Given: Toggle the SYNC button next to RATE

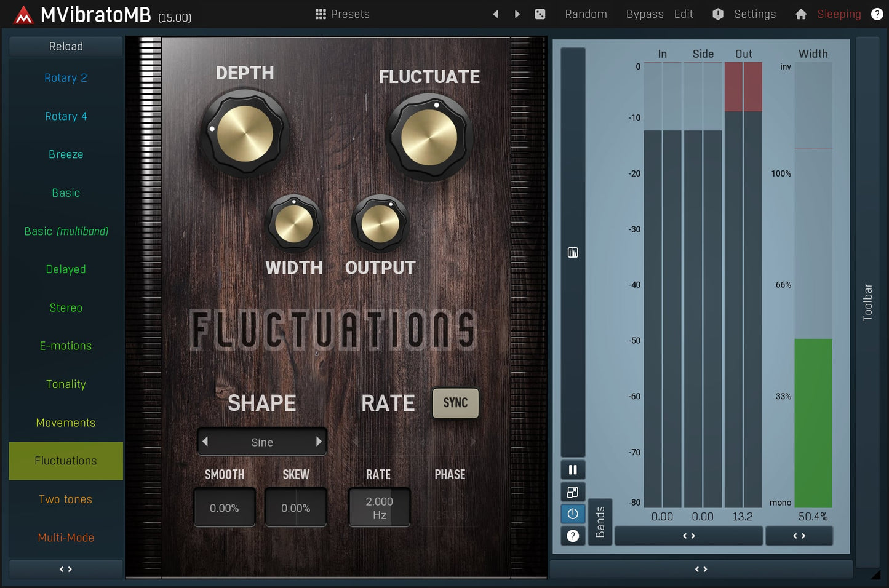Looking at the screenshot, I should pyautogui.click(x=455, y=403).
